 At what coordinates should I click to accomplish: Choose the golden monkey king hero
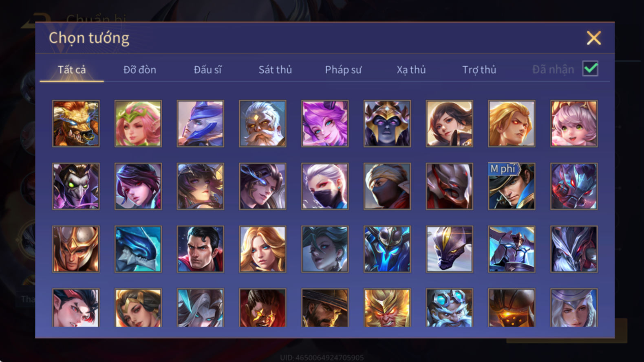pyautogui.click(x=387, y=308)
